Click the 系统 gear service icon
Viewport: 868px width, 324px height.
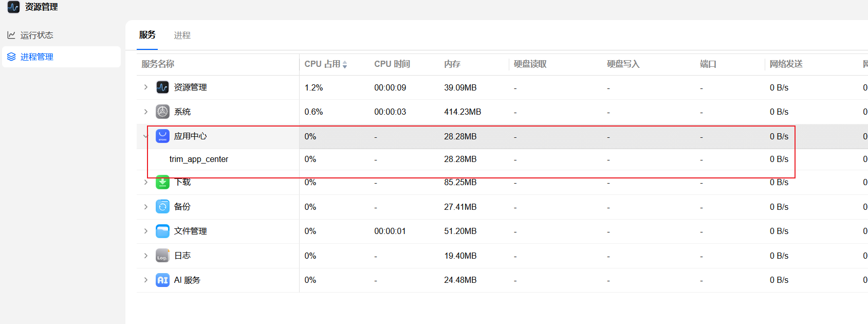(162, 112)
